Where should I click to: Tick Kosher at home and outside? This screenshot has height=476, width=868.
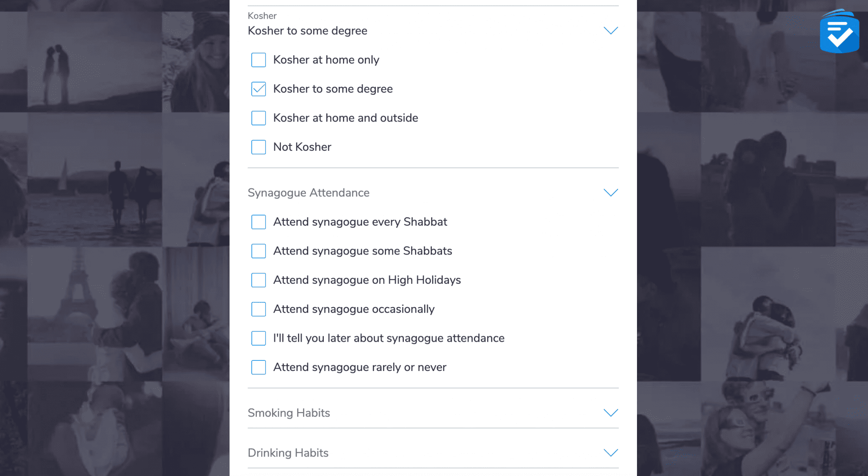(x=259, y=118)
